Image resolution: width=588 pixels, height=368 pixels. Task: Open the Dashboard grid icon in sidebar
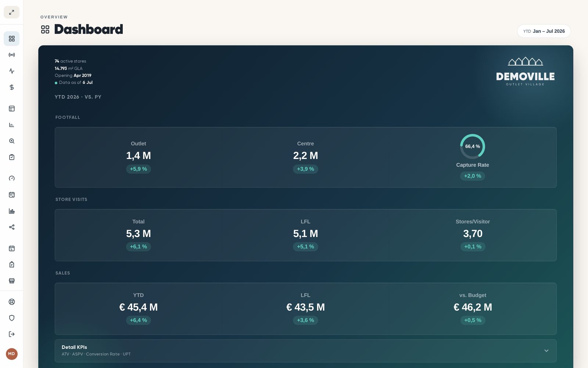(x=11, y=39)
